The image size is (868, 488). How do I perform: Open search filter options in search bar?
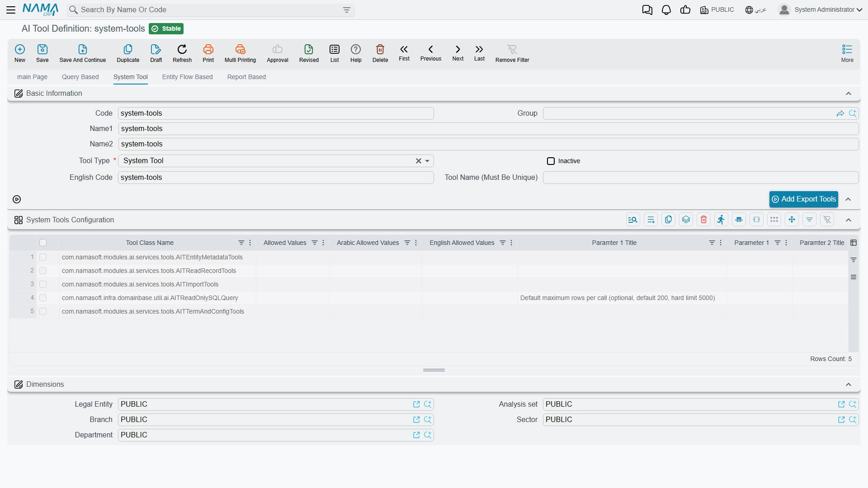click(347, 10)
